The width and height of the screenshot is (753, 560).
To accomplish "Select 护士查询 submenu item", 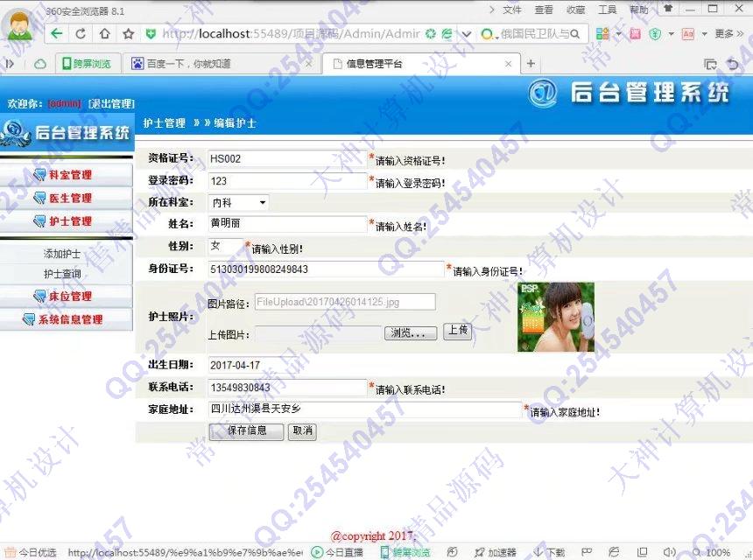I will click(62, 274).
